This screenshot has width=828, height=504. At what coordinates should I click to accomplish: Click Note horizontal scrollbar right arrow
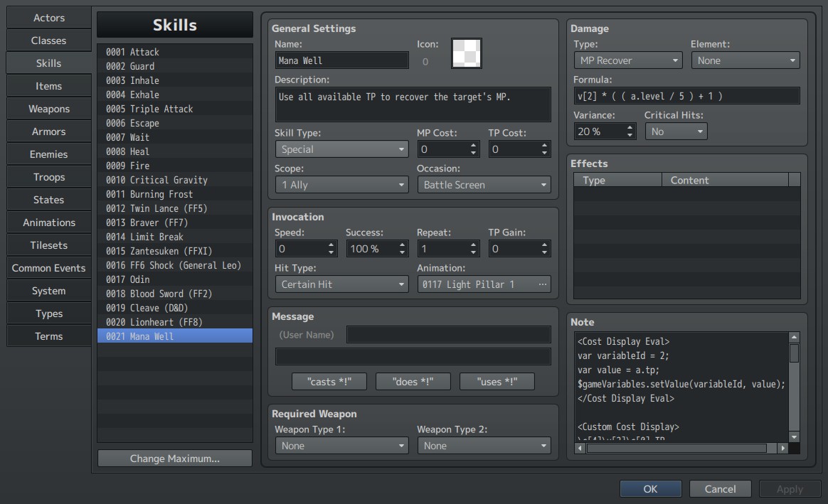tap(782, 448)
